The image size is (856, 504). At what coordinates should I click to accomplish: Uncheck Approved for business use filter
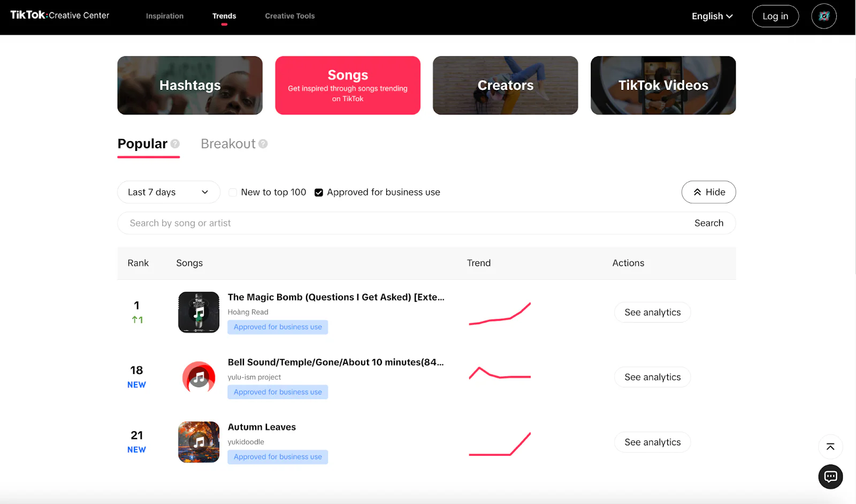click(x=319, y=193)
